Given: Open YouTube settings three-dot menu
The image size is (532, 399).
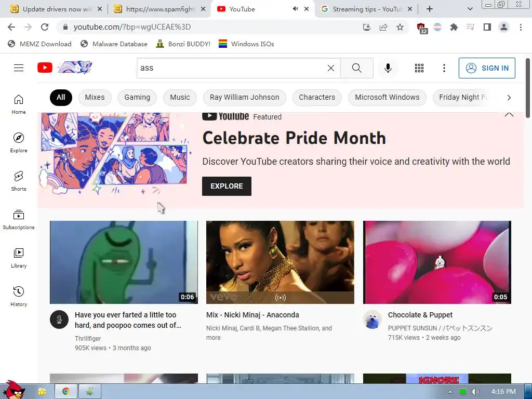Looking at the screenshot, I should pos(444,68).
